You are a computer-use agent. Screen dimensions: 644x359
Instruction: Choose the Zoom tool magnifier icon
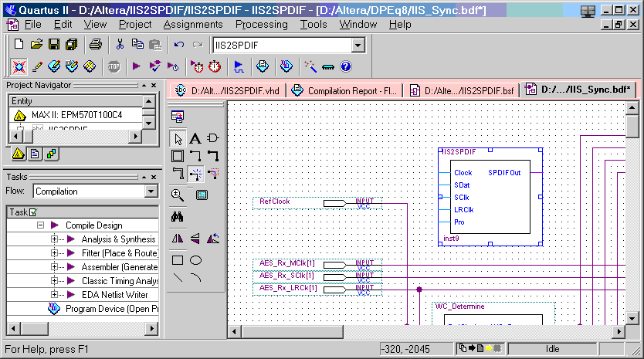coord(178,195)
